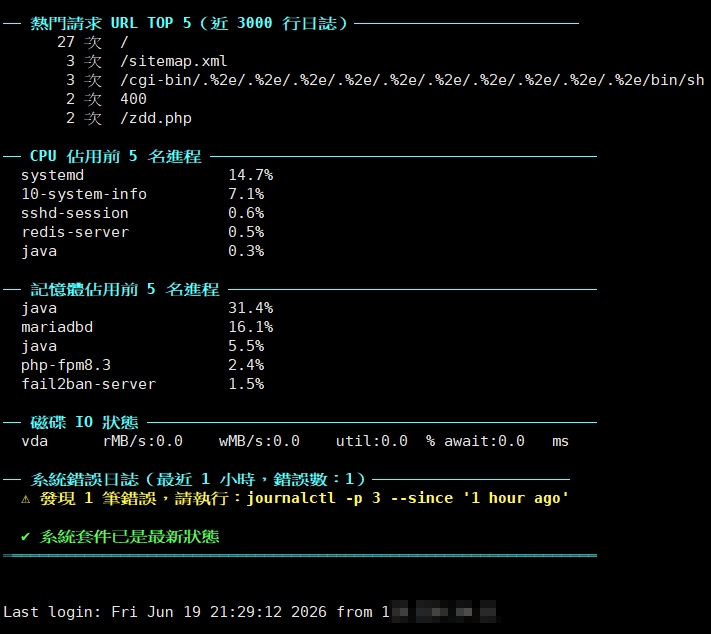This screenshot has height=634, width=711.
Task: Select the 'systemd' process name
Action: pyautogui.click(x=53, y=175)
